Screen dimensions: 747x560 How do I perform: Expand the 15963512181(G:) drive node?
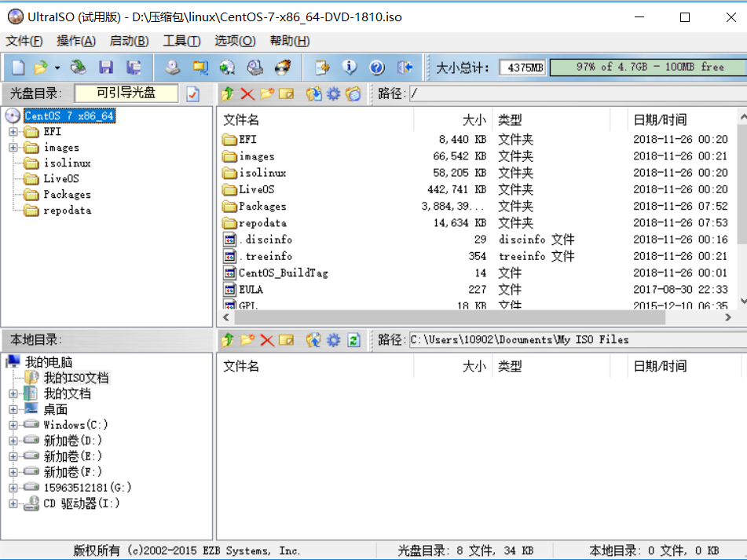[x=13, y=488]
